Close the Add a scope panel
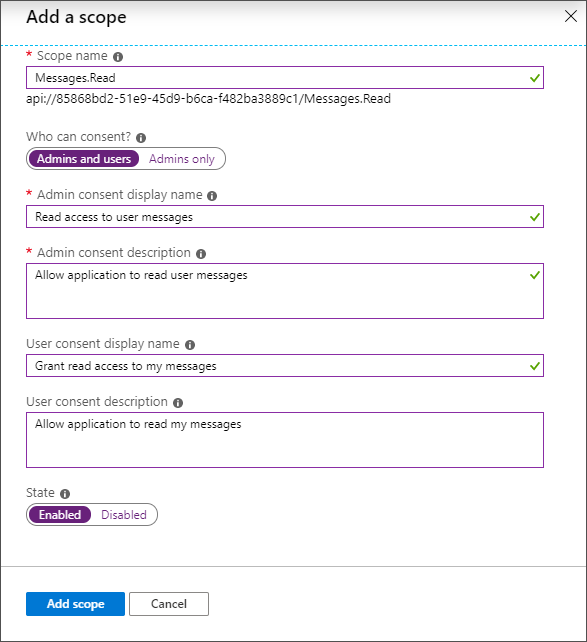Viewport: 587px width, 642px height. [x=571, y=16]
